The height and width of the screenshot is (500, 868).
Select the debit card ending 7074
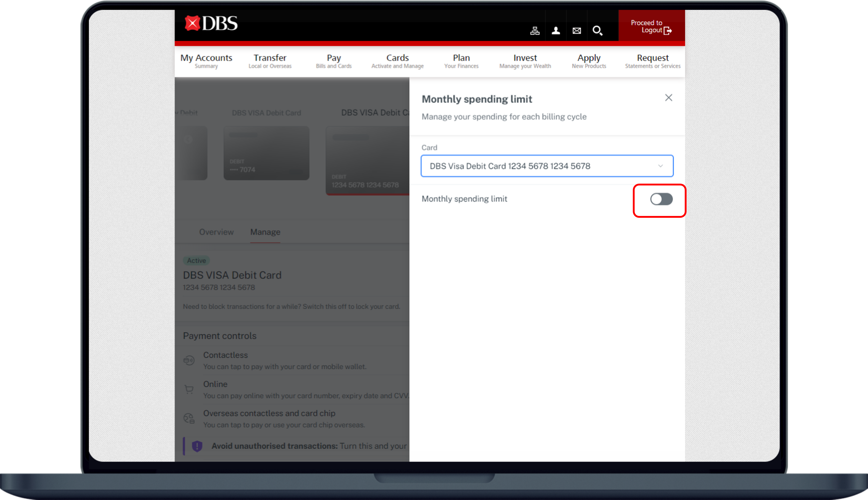(x=266, y=153)
